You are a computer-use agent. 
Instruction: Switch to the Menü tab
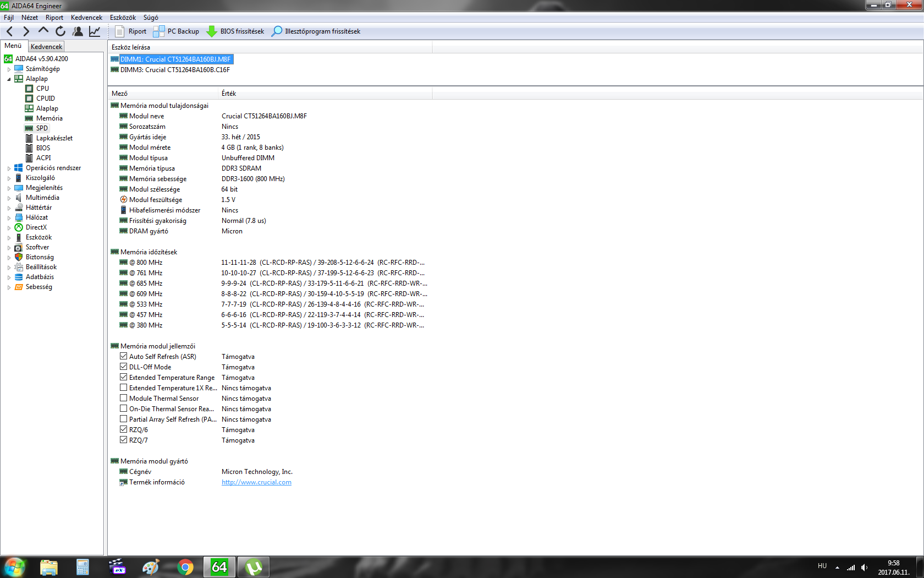(13, 46)
